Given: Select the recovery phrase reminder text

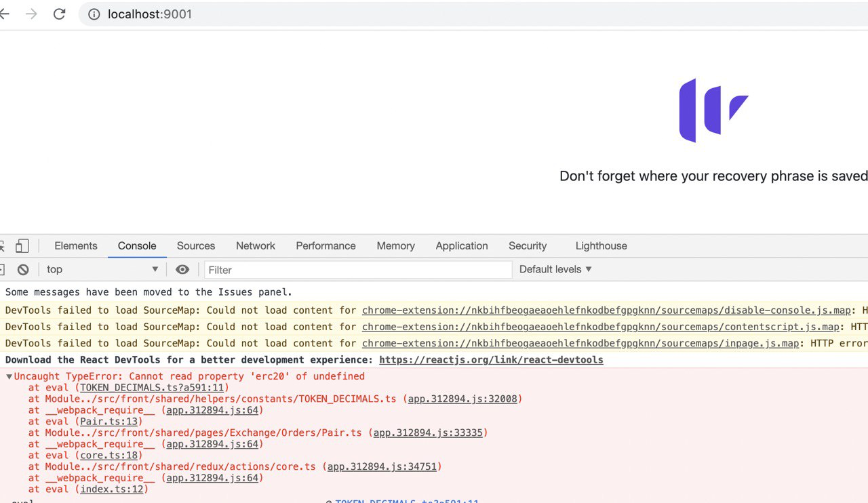Looking at the screenshot, I should 713,176.
